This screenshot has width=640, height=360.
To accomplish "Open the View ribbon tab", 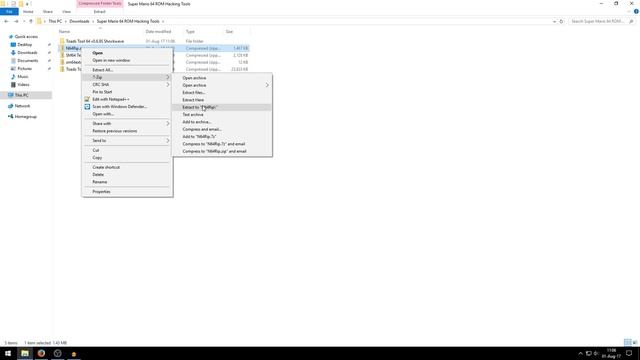I will (x=66, y=11).
